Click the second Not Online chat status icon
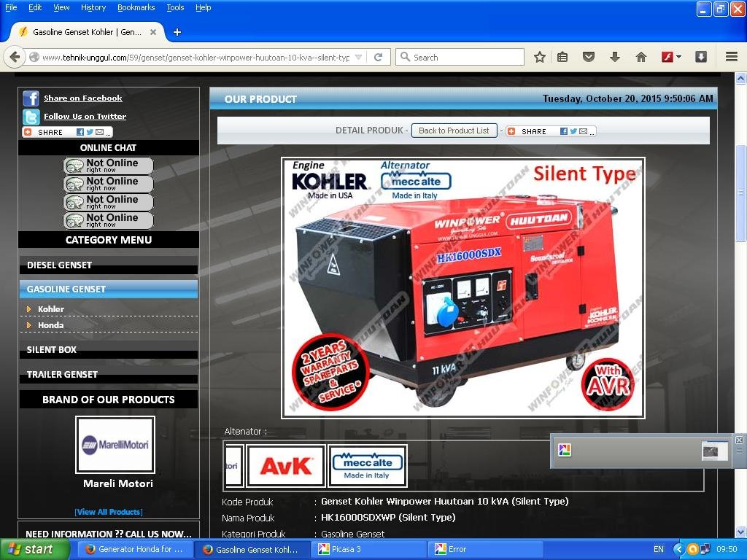747x560 pixels. (x=108, y=184)
